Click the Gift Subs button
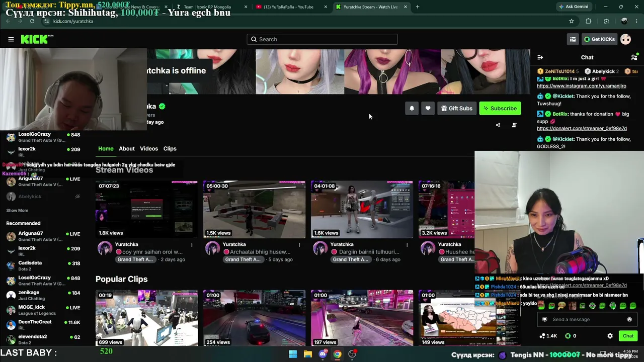The height and width of the screenshot is (362, 644). pos(457,108)
